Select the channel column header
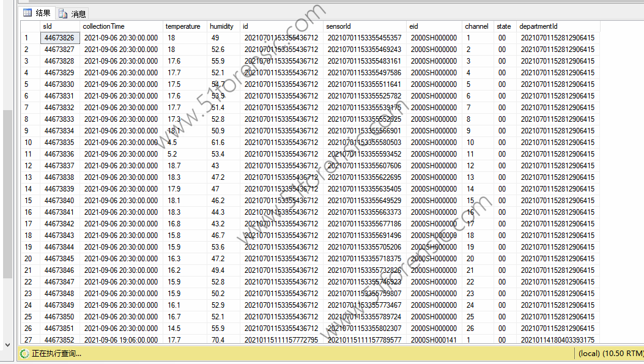 coord(476,26)
